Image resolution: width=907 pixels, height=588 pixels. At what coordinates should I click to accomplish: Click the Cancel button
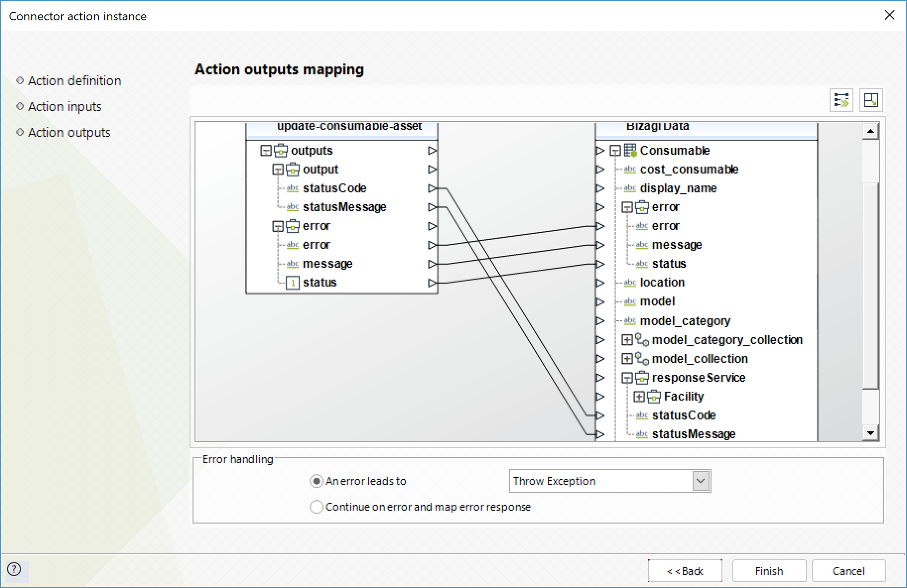point(848,571)
